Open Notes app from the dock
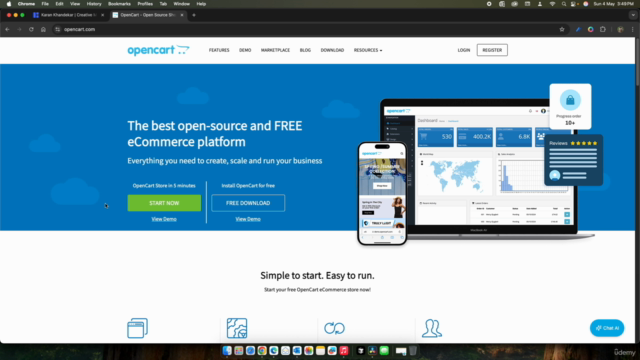The height and width of the screenshot is (360, 640). [320, 351]
